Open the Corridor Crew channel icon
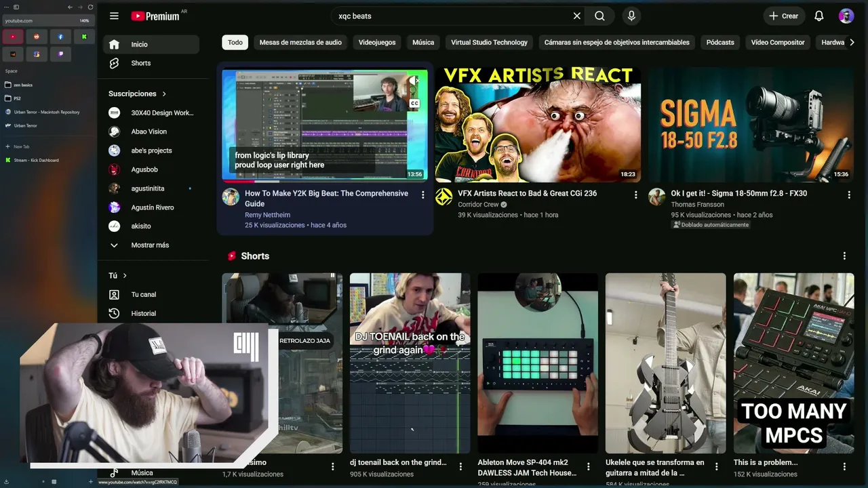The image size is (868, 488). (x=443, y=197)
